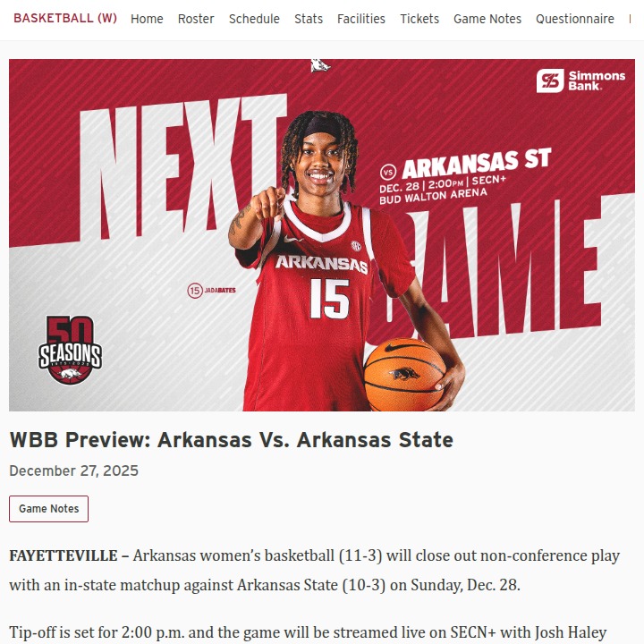This screenshot has height=644, width=644.
Task: Open the Basketball (W) section heading
Action: pos(65,19)
